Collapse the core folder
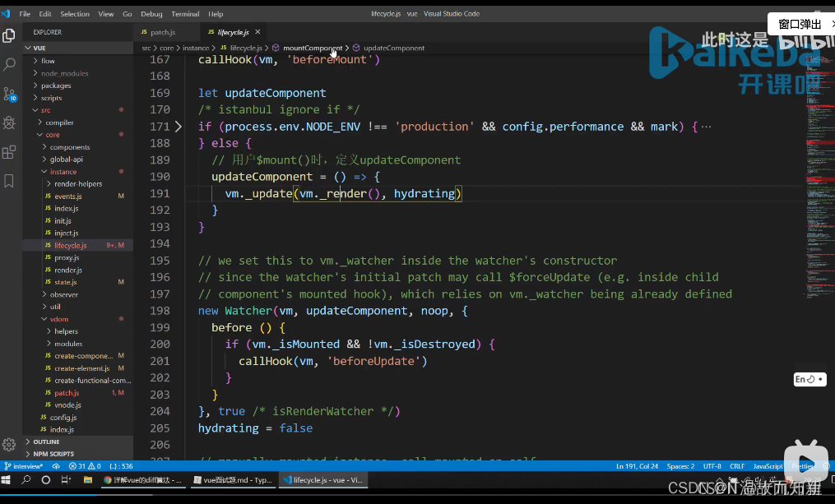835x504 pixels. click(x=78, y=135)
